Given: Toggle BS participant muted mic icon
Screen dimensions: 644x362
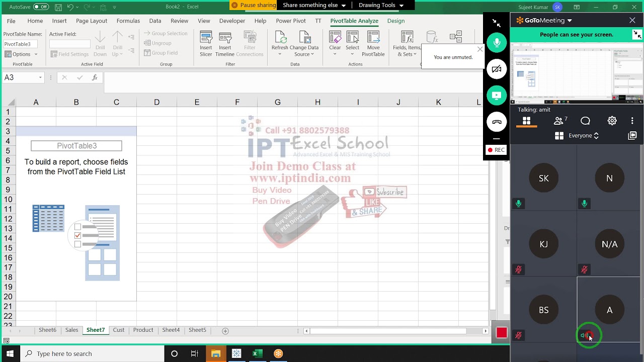Looking at the screenshot, I should tap(518, 335).
